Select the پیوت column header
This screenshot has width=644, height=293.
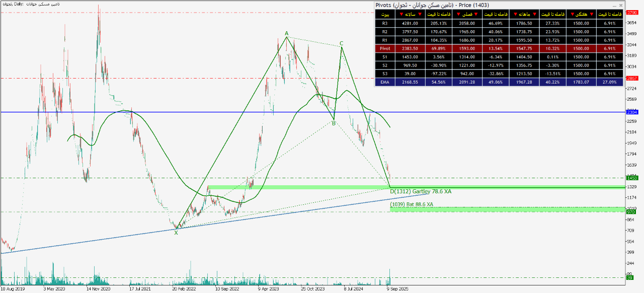coord(385,14)
